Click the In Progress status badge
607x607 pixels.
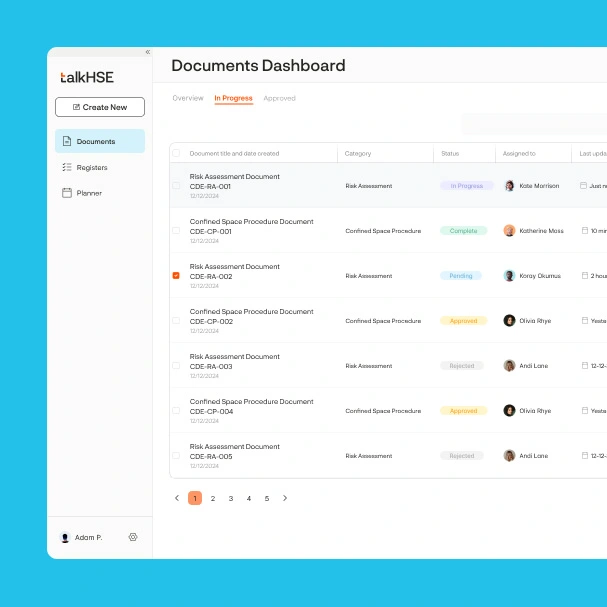click(x=467, y=186)
